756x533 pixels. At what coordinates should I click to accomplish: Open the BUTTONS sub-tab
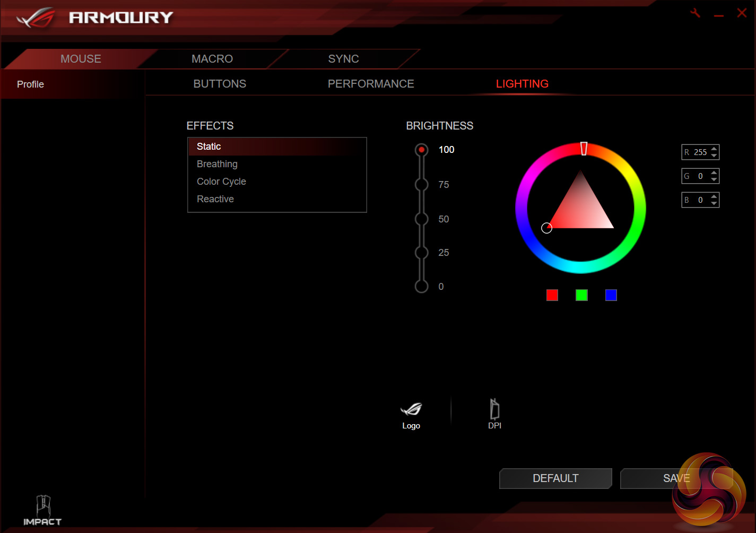point(220,84)
